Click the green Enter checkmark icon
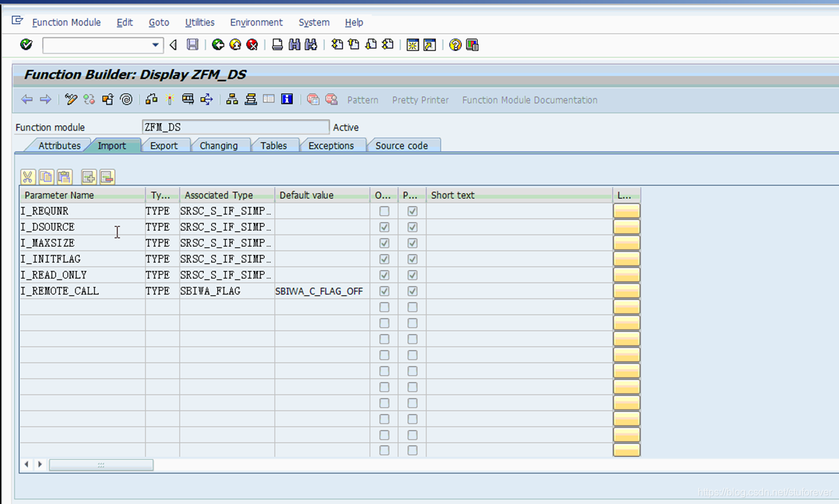Viewport: 839px width, 504px height. pyautogui.click(x=26, y=44)
